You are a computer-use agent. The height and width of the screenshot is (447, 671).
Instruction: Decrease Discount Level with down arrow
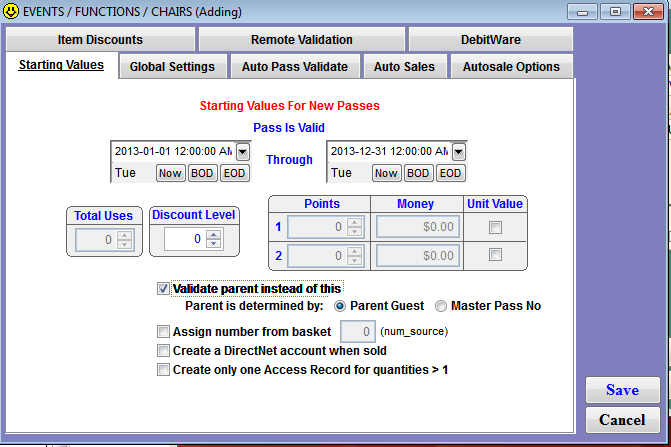point(214,243)
